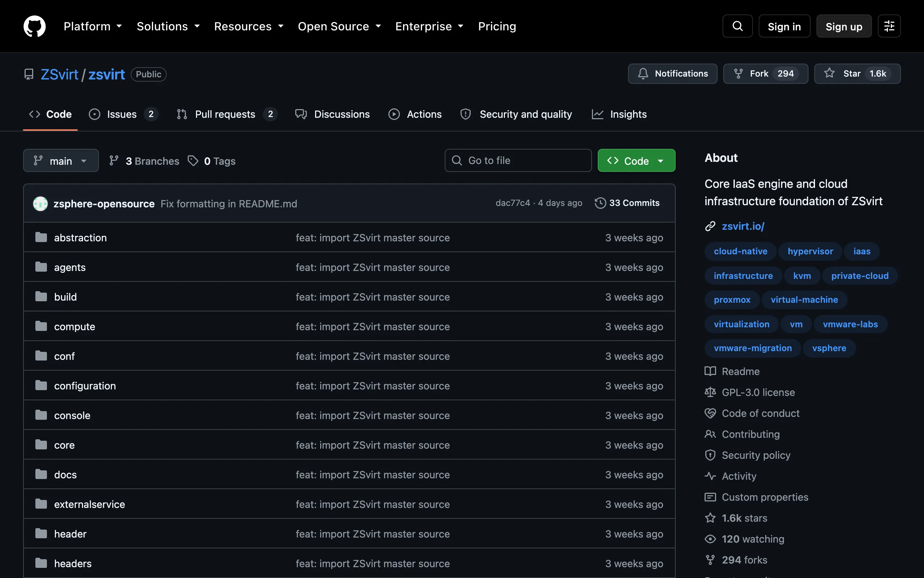
Task: Click the kvm topic tag
Action: 802,276
